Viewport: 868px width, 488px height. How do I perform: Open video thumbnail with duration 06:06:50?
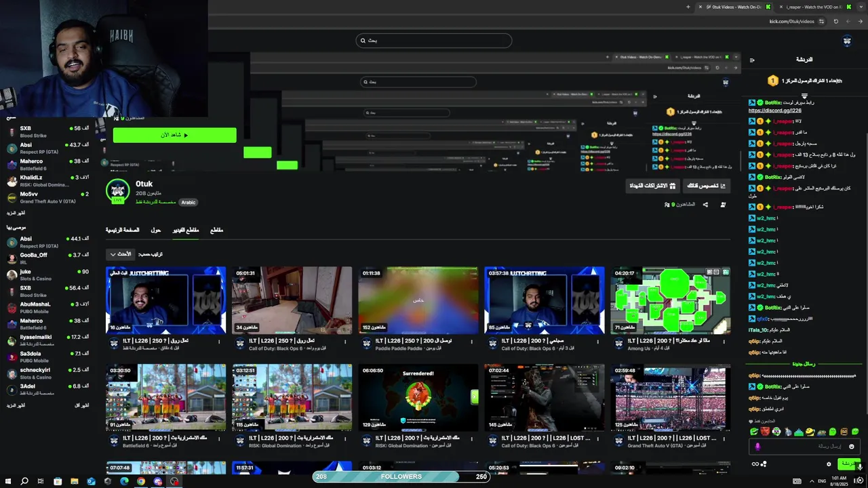click(x=418, y=397)
